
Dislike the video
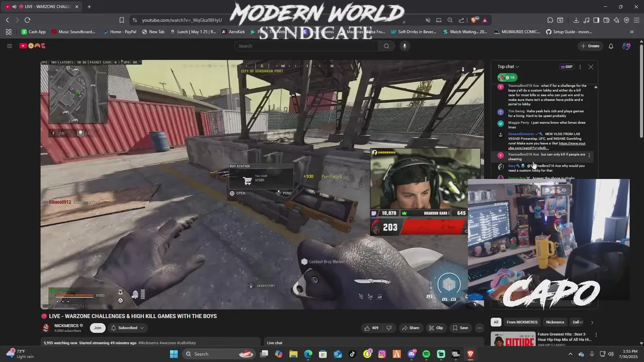(x=388, y=328)
